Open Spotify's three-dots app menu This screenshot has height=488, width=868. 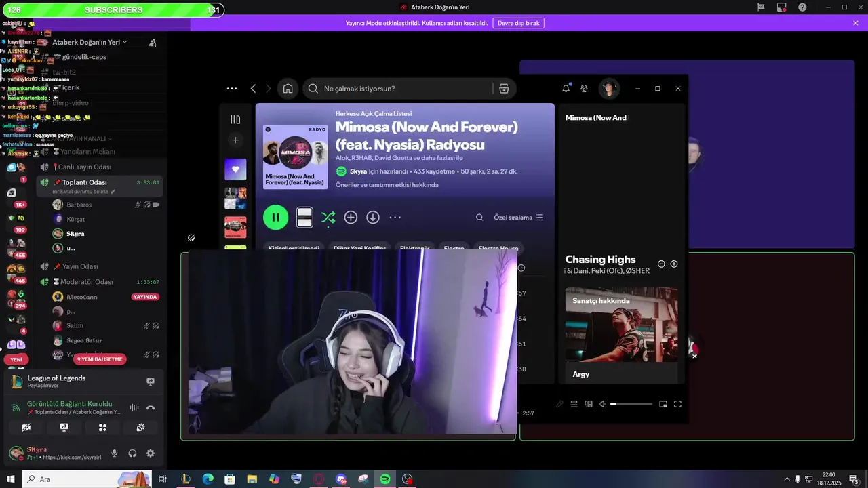click(x=232, y=89)
